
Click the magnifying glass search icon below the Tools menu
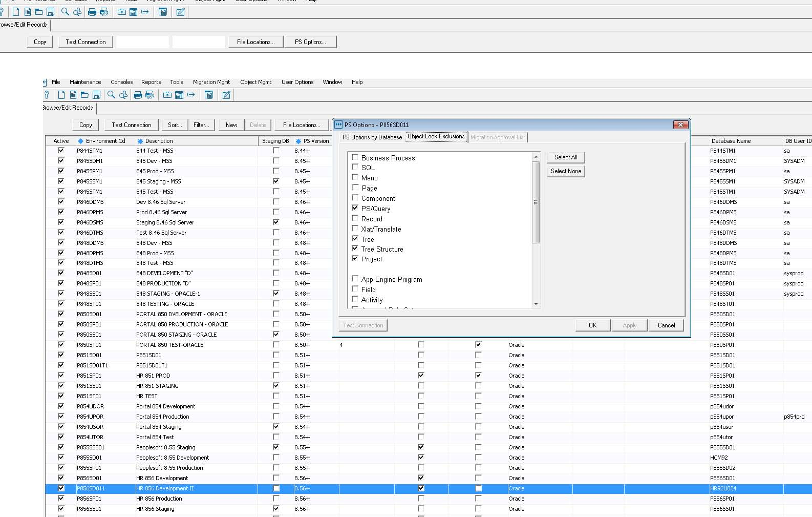tap(111, 95)
